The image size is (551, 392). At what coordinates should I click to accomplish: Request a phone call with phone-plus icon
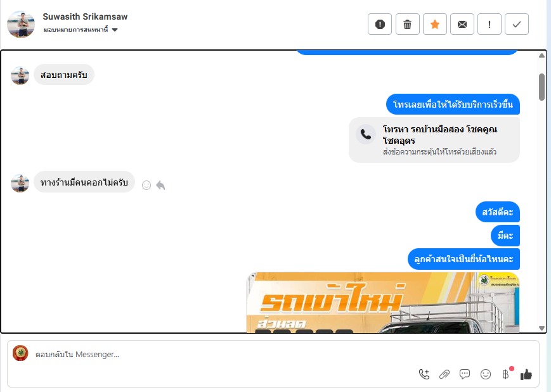click(x=424, y=374)
